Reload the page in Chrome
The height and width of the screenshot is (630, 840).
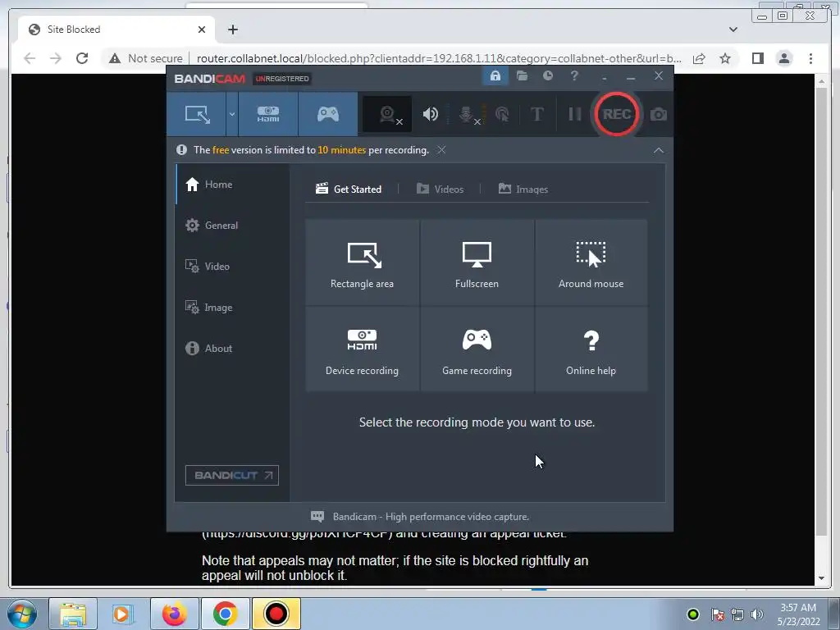tap(82, 58)
